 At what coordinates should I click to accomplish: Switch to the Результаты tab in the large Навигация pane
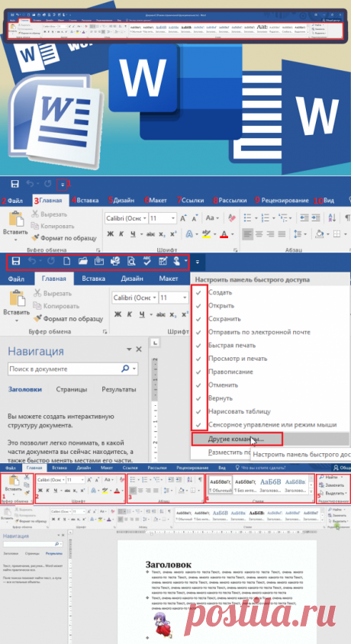119,389
